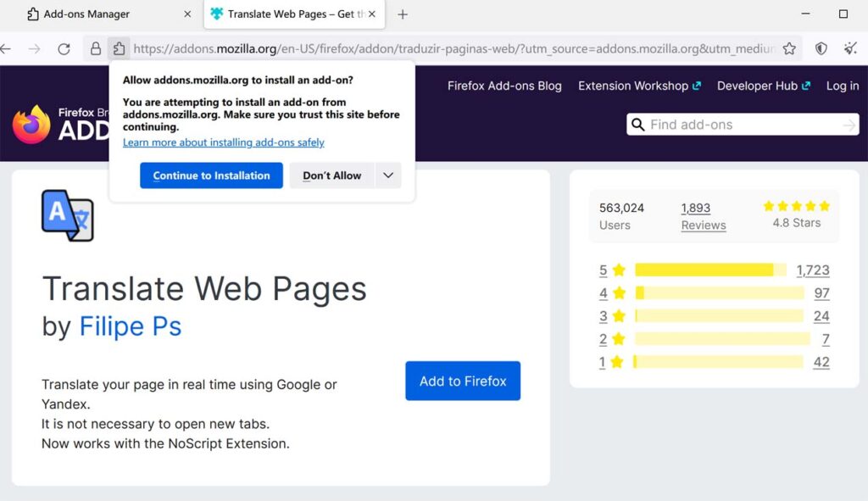This screenshot has width=868, height=501.
Task: Open the Extension Workshop link
Action: tap(639, 86)
